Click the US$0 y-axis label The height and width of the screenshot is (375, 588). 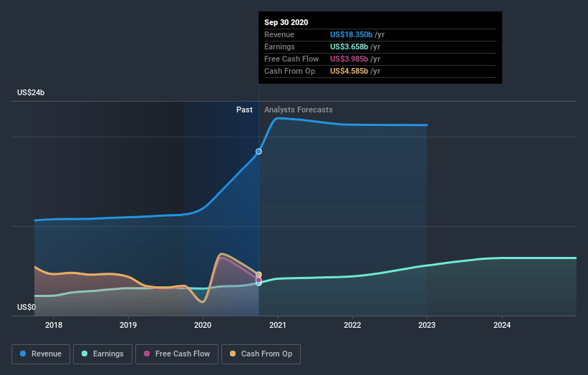coord(28,308)
